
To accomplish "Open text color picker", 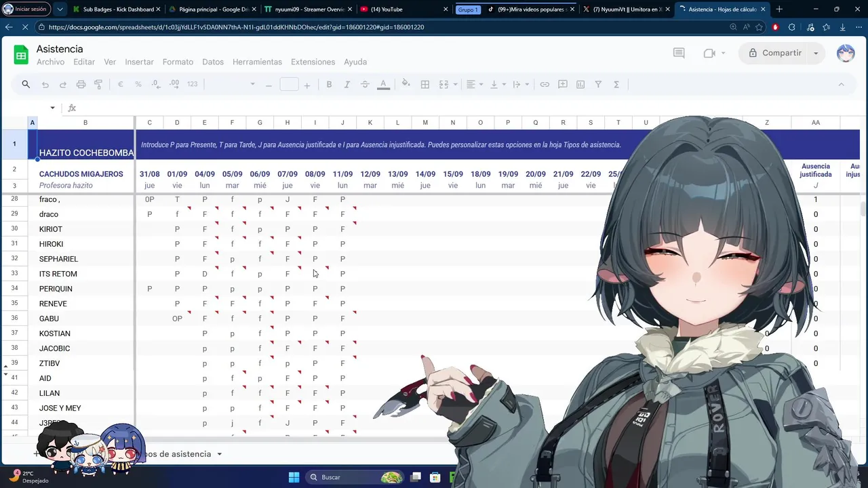I will click(383, 85).
